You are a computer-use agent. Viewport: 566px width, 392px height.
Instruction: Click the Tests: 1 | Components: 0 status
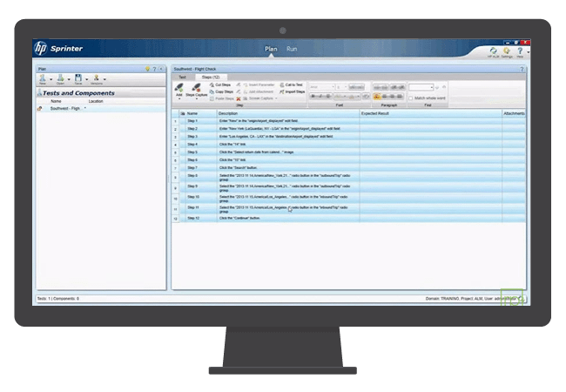pyautogui.click(x=57, y=299)
